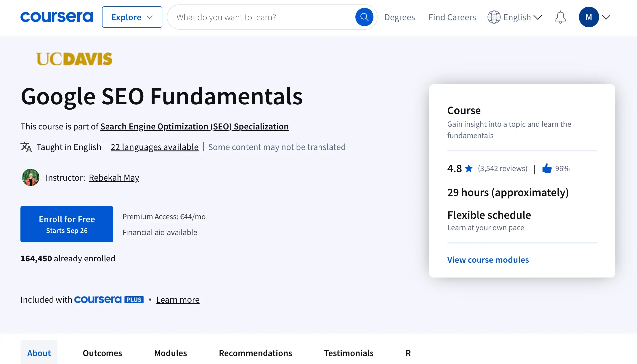Switch to the Modules tab
The image size is (637, 364).
click(x=170, y=353)
